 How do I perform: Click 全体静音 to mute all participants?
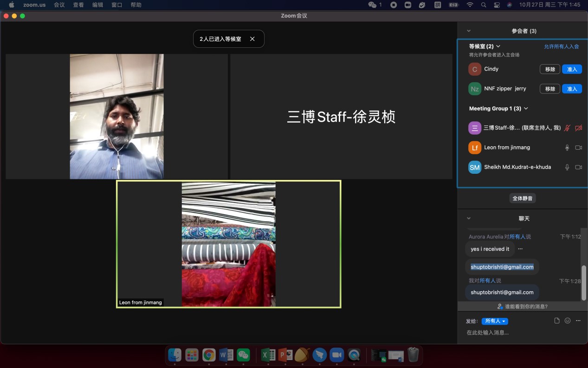point(523,198)
